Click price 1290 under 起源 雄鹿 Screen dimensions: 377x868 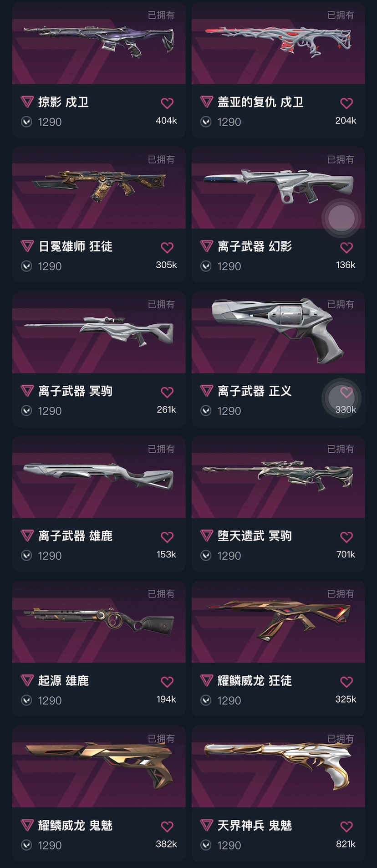[x=50, y=700]
